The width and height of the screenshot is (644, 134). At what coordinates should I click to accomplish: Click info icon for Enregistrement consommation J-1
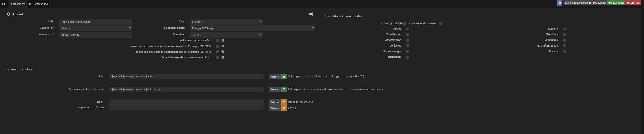click(222, 57)
